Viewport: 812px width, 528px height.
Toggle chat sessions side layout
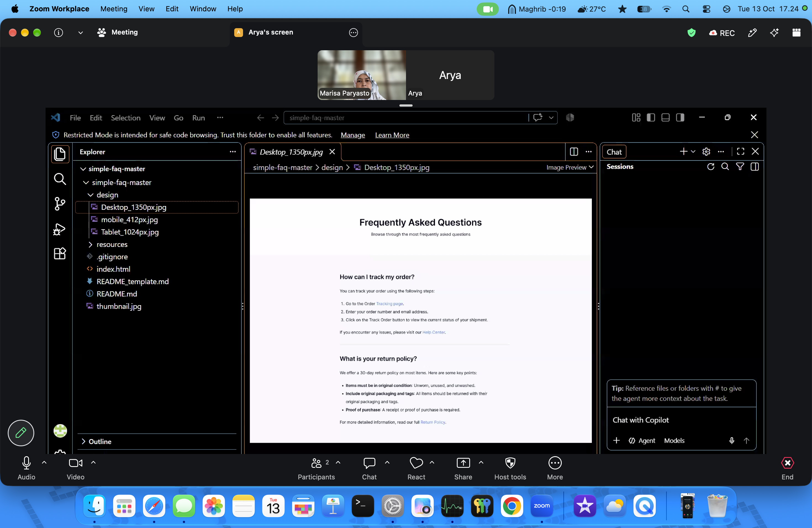(x=755, y=167)
